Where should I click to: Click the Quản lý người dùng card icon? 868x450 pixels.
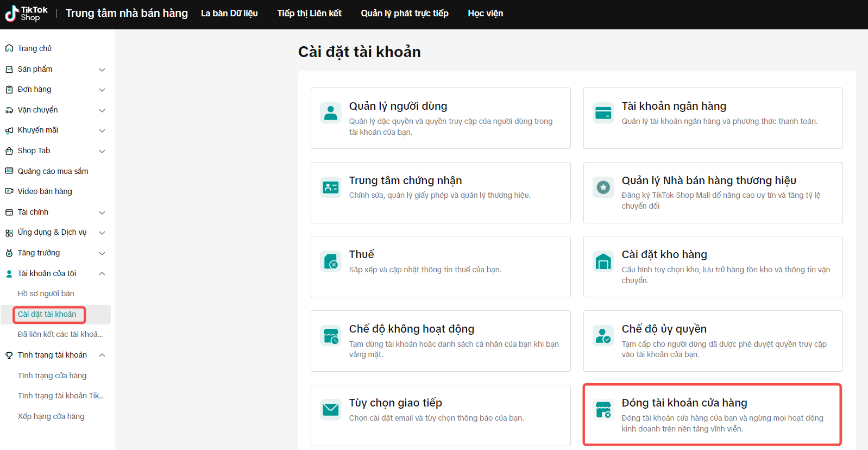[331, 112]
